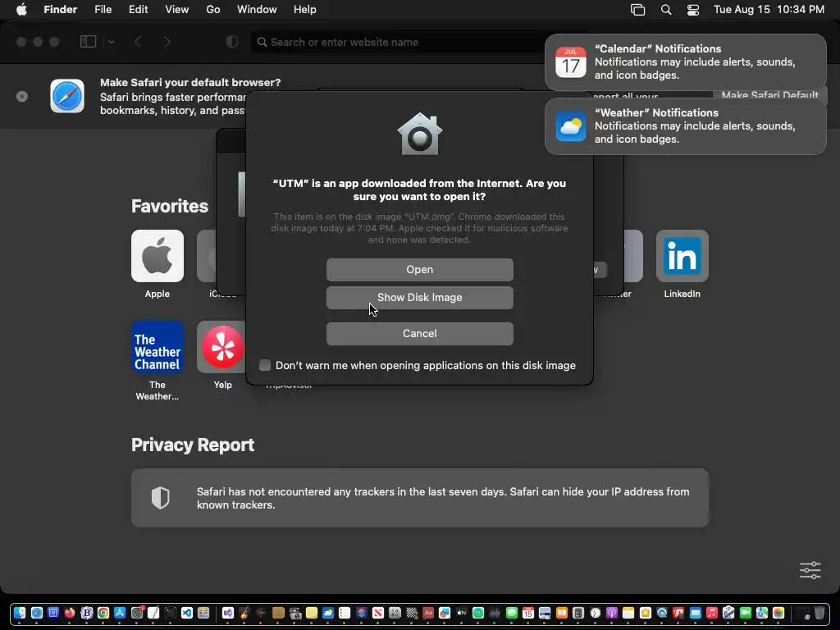This screenshot has height=630, width=840.
Task: Expand the Safari sidebar dropdown chevron
Action: click(112, 42)
